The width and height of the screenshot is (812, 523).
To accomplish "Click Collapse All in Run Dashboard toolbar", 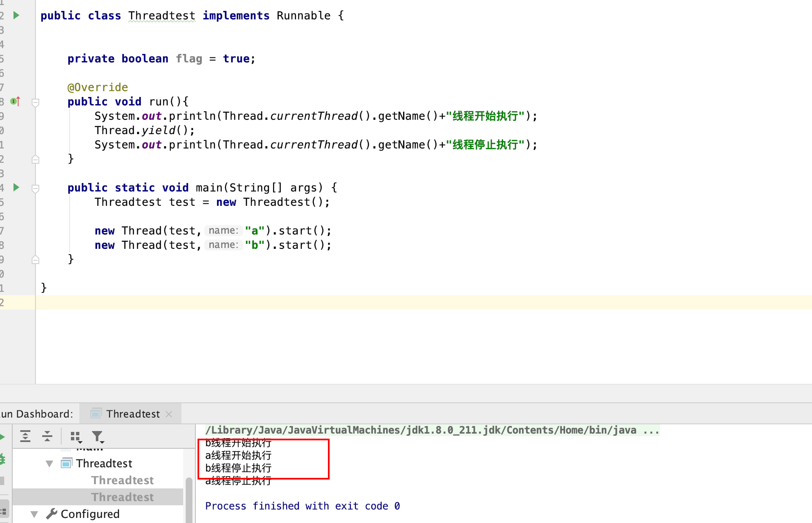I will (47, 436).
